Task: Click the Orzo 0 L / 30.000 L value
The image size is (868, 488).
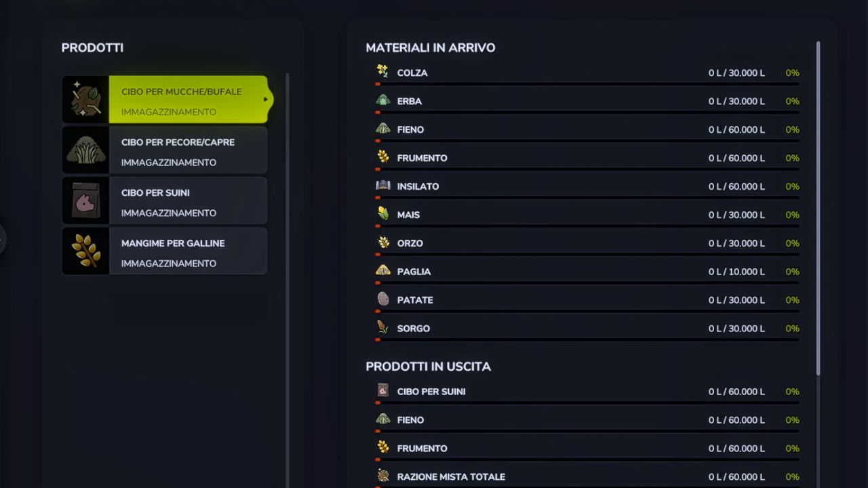Action: click(736, 243)
